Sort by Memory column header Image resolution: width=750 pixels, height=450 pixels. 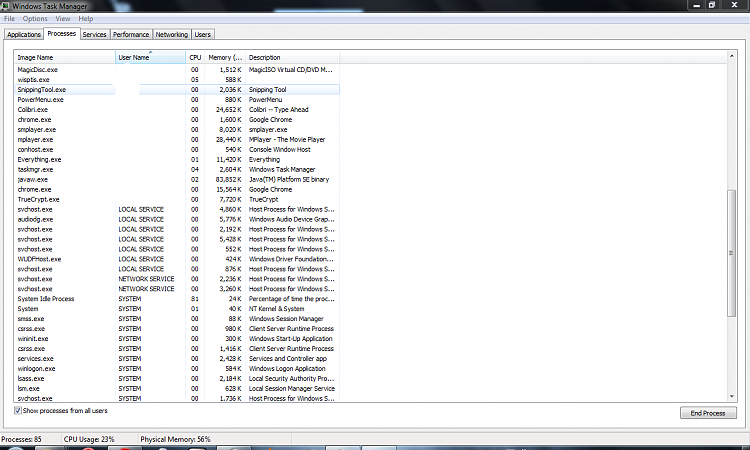click(225, 57)
